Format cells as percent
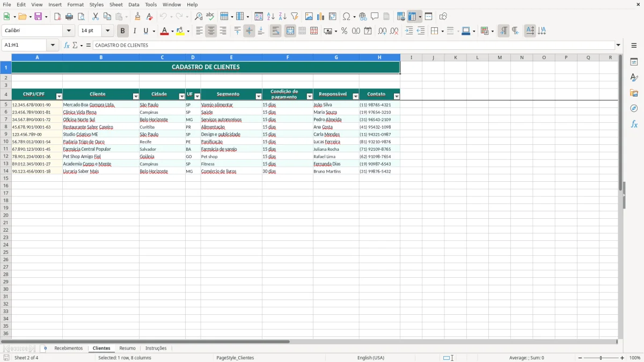Viewport: 644px width, 362px height. (345, 31)
